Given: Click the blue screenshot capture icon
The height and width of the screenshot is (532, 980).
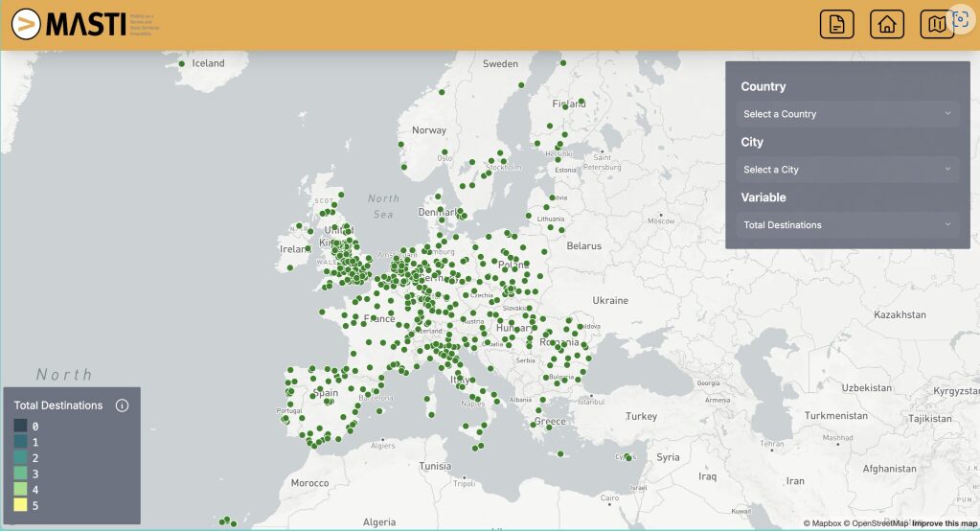Looking at the screenshot, I should pyautogui.click(x=961, y=20).
